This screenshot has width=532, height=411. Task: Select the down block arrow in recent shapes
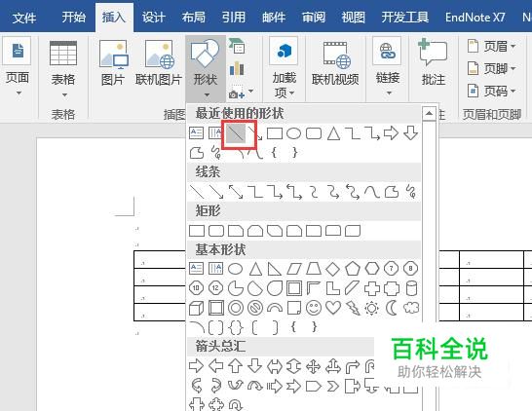(x=410, y=133)
